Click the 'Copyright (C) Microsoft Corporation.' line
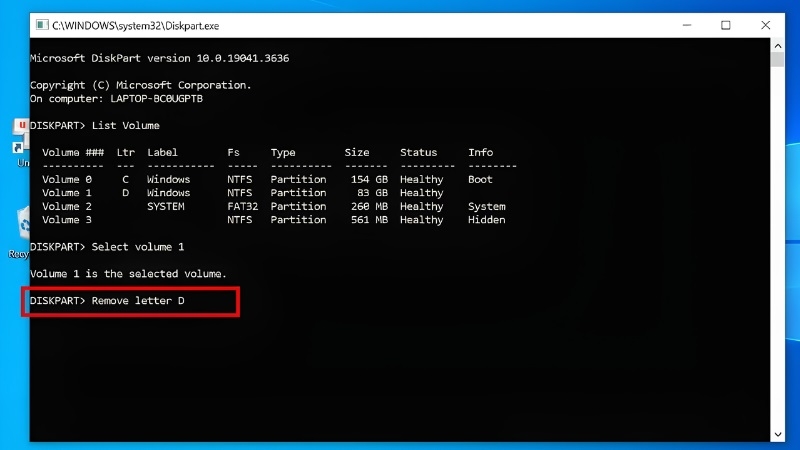The width and height of the screenshot is (800, 450). 141,85
